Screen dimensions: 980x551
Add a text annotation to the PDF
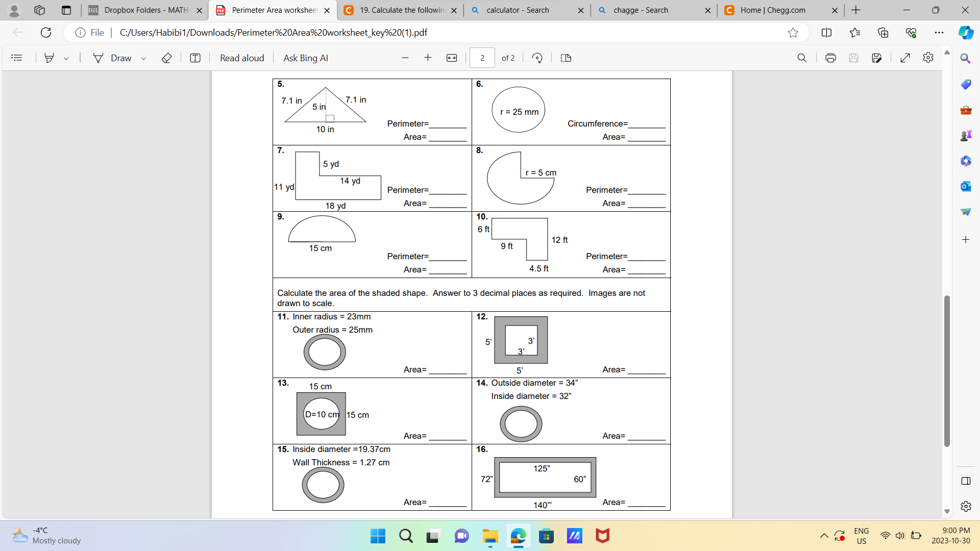[x=195, y=58]
